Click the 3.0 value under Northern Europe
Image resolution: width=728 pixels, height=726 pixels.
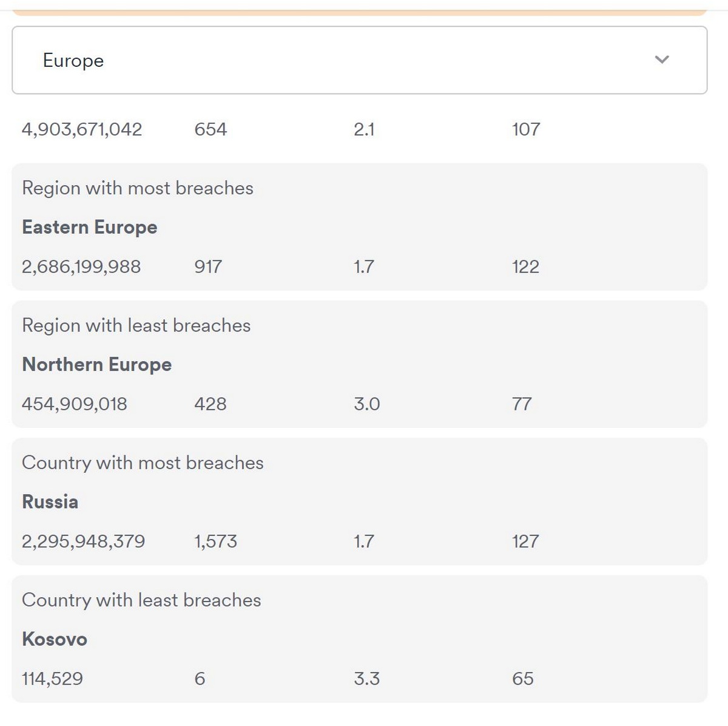coord(366,402)
